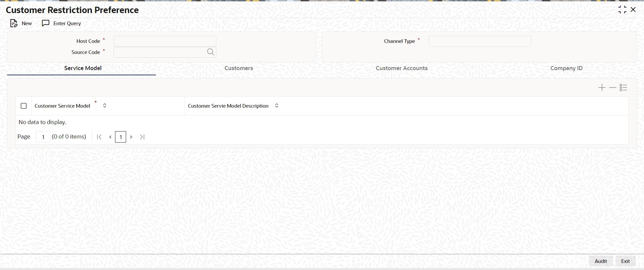The width and height of the screenshot is (644, 270).
Task: Sort by Customer Servie Model Description column
Action: coord(277,106)
